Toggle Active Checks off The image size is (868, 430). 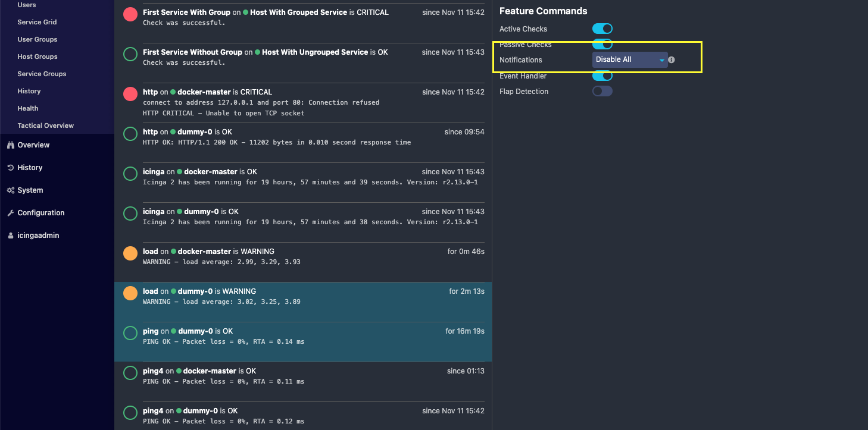point(602,29)
